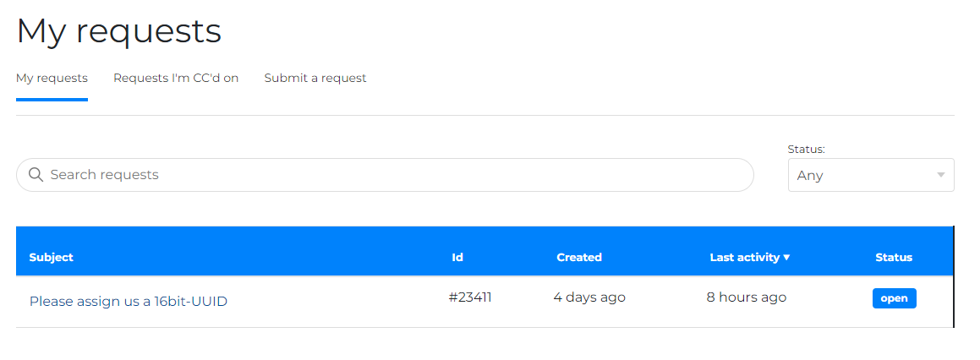The height and width of the screenshot is (360, 980).
Task: Sort by the Created column header
Action: pos(578,258)
